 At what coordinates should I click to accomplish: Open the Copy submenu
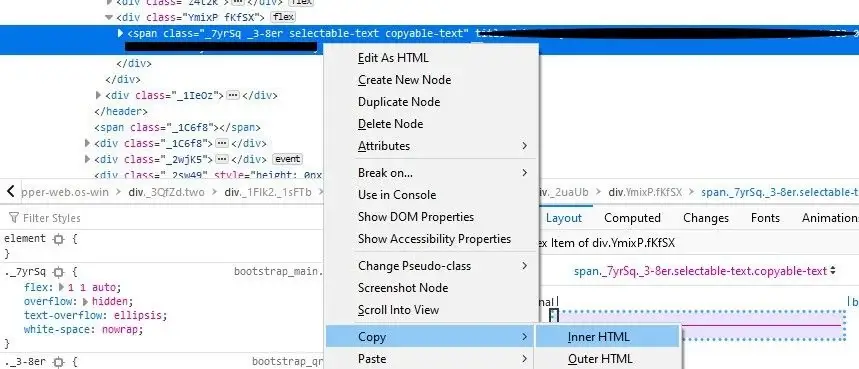tap(430, 337)
